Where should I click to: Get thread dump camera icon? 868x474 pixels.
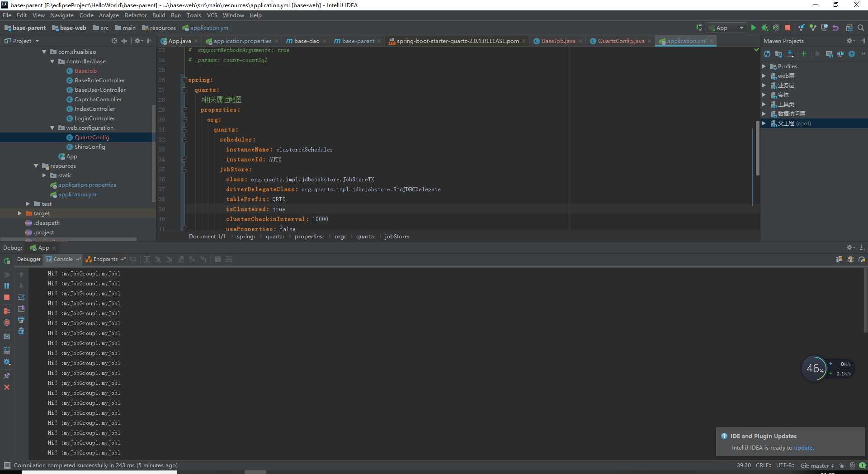coord(7,337)
